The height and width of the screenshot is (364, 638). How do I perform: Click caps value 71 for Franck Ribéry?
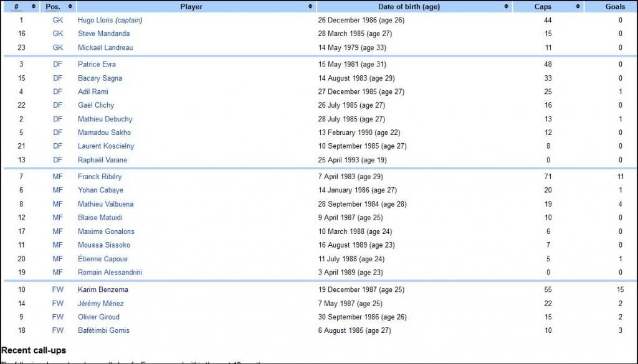(x=548, y=177)
